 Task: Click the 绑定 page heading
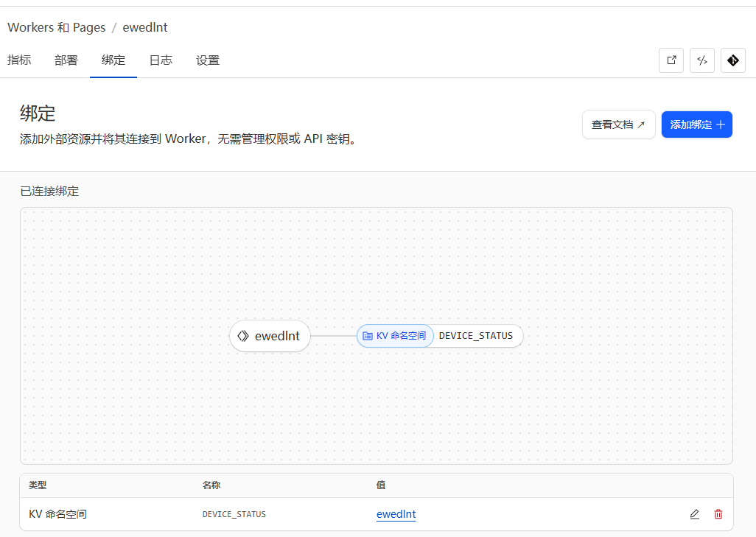tap(38, 113)
